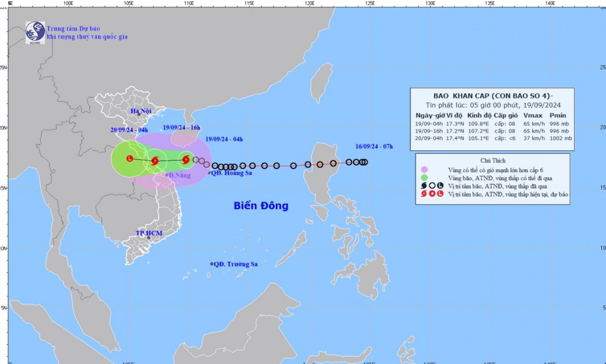Click the TP.HCM city marker dot
Viewport: 606px width, 364px height.
click(148, 238)
